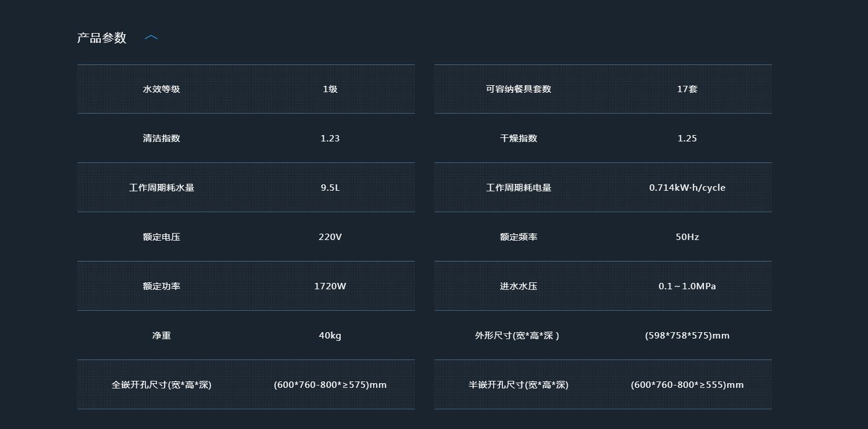
Task: Click the 产品参数 heading
Action: point(101,38)
